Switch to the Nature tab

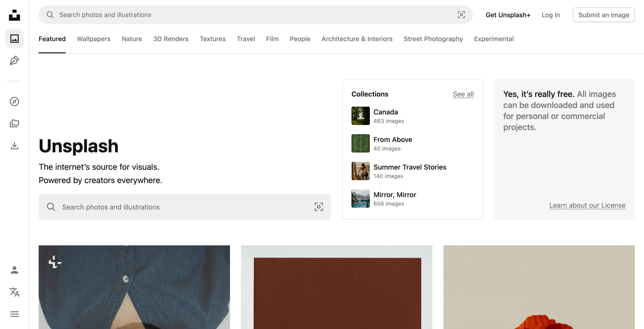tap(132, 39)
